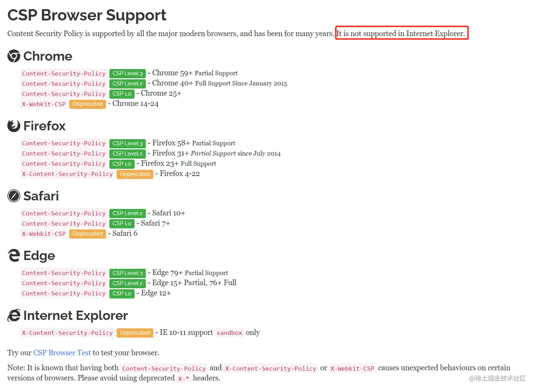The width and height of the screenshot is (536, 392).
Task: Click CSP Level 2 badge for Chrome 40+
Action: (x=128, y=84)
